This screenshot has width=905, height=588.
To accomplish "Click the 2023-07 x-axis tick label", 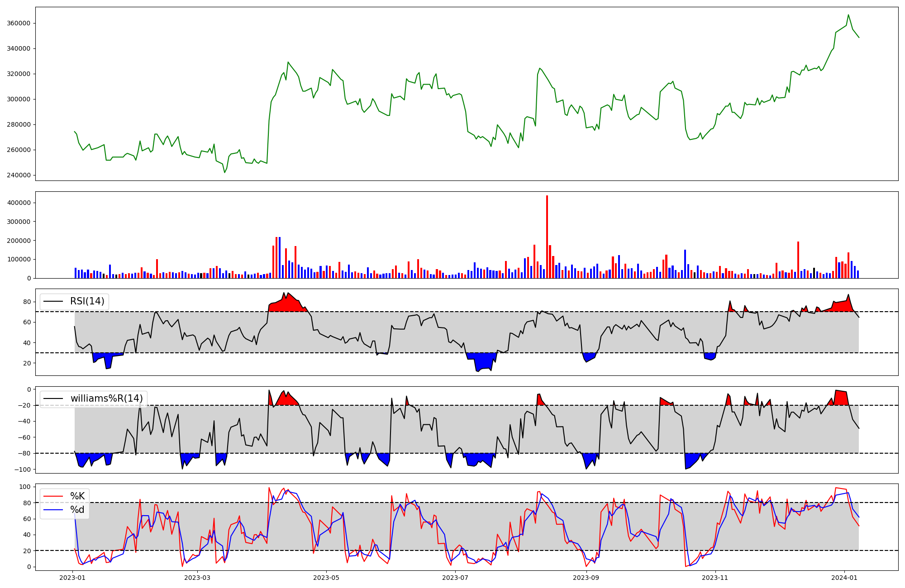I will tap(455, 578).
